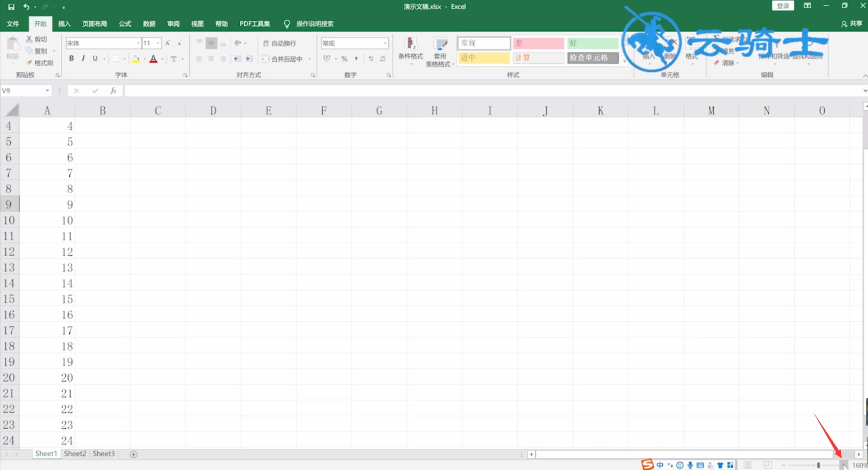The image size is (868, 470).
Task: Expand the Font (字体) dialog launcher
Action: coord(185,75)
